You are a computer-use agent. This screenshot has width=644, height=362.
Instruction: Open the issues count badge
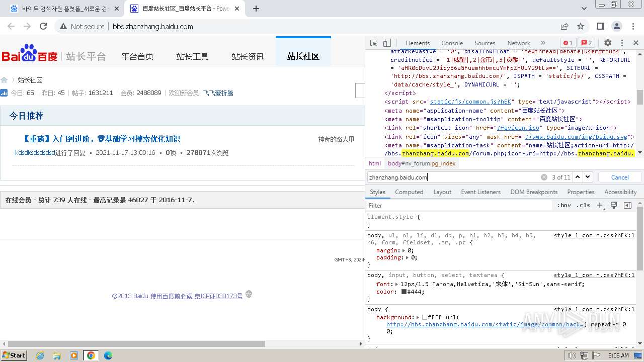click(x=586, y=43)
